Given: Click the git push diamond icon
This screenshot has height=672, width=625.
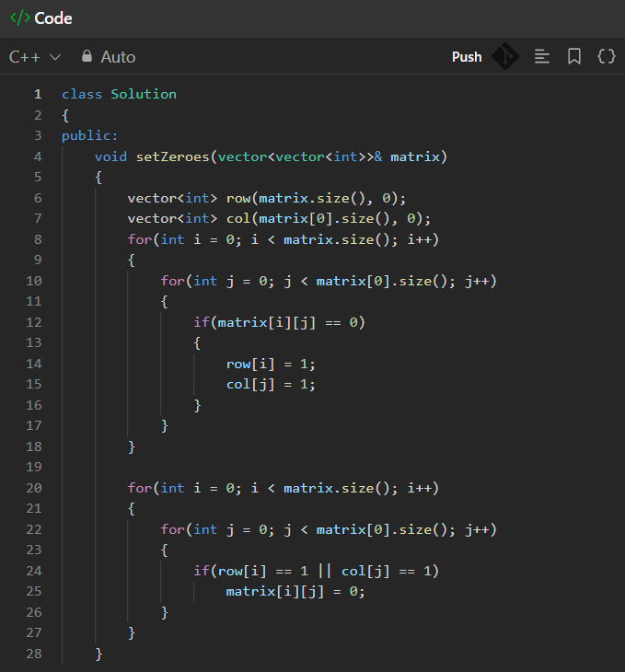Looking at the screenshot, I should coord(505,56).
